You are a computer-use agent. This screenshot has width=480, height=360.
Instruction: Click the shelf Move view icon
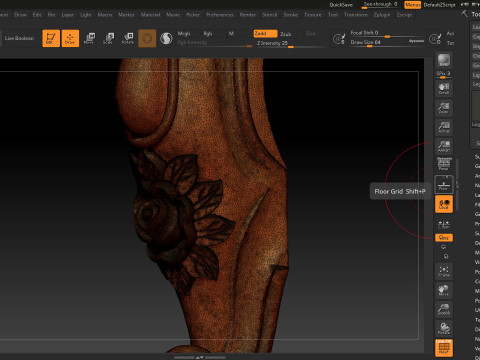pyautogui.click(x=444, y=290)
